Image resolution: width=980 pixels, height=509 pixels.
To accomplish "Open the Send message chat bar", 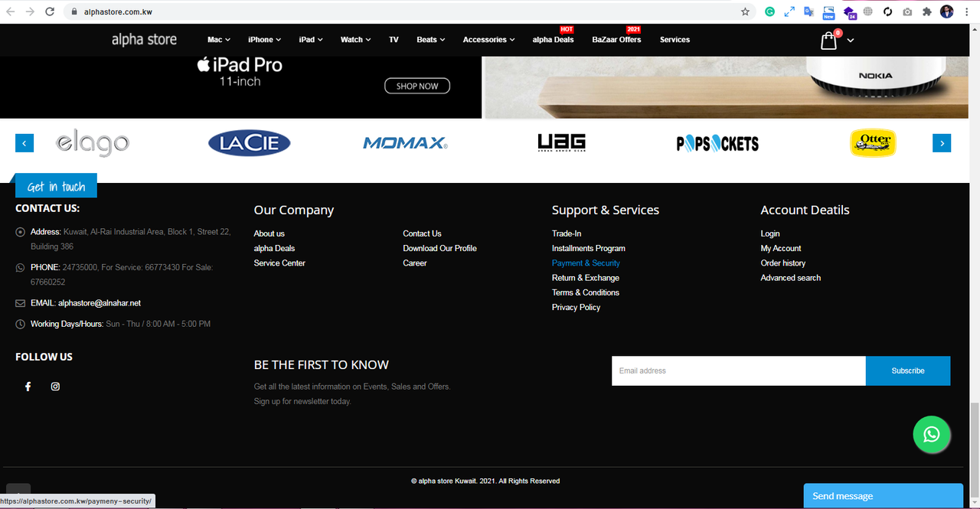I will pos(884,496).
